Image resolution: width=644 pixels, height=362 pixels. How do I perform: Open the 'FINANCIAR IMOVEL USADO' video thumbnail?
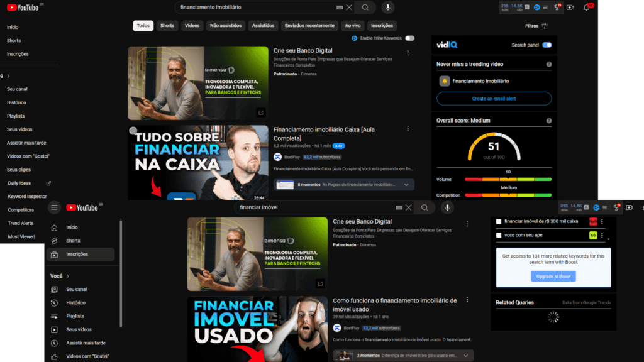(x=257, y=329)
